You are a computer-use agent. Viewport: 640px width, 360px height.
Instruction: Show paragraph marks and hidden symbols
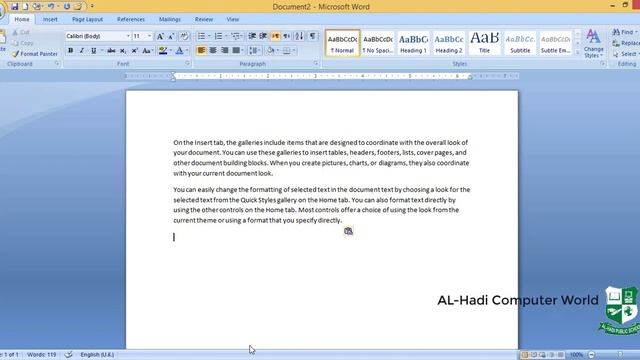click(312, 36)
